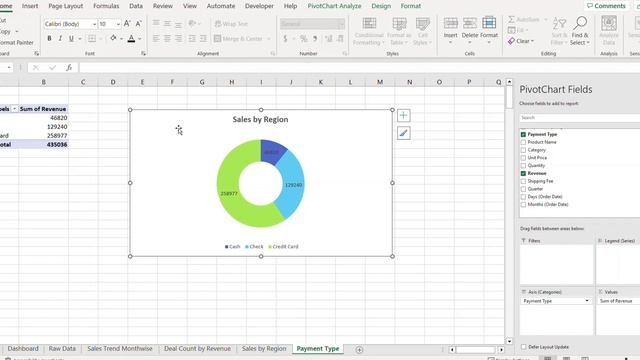Check the Unit Price field
Screen dimensions: 640x360
click(x=523, y=158)
